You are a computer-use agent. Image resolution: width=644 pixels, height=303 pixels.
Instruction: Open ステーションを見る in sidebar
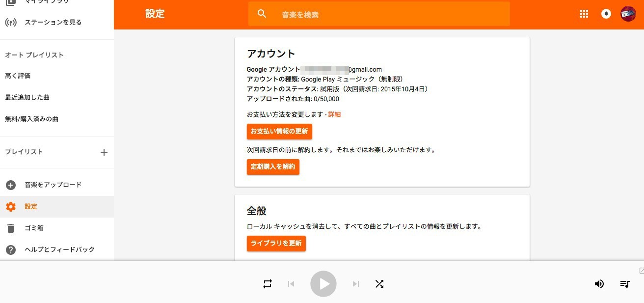53,22
